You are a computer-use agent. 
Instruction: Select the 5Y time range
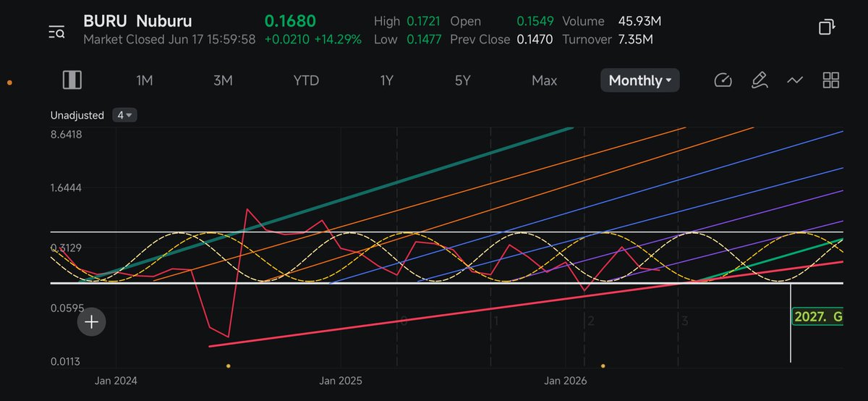463,80
